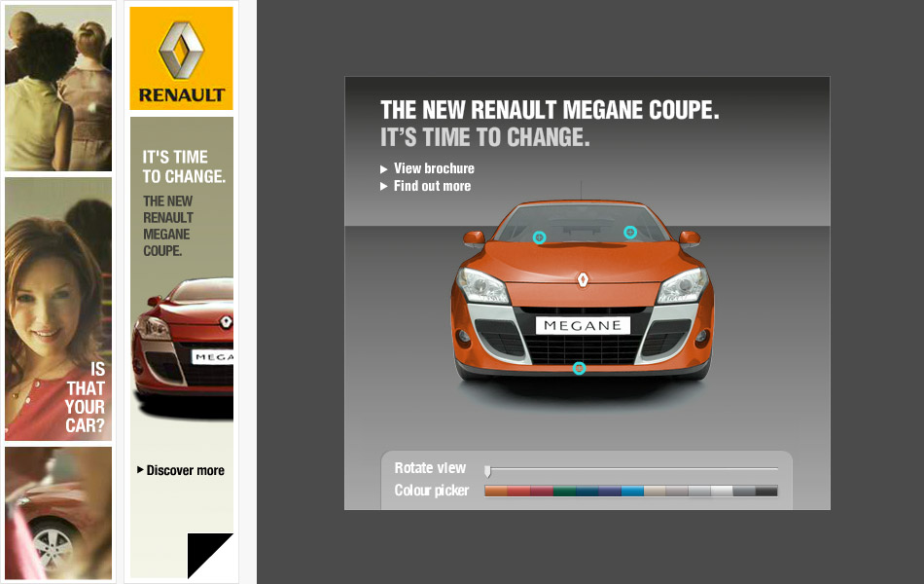Open the front bumper hotspot marker

(x=580, y=368)
